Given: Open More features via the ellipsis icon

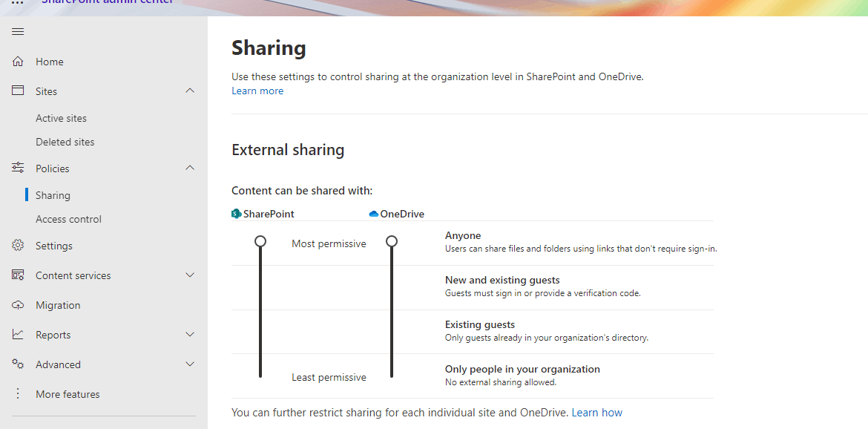Looking at the screenshot, I should [18, 393].
